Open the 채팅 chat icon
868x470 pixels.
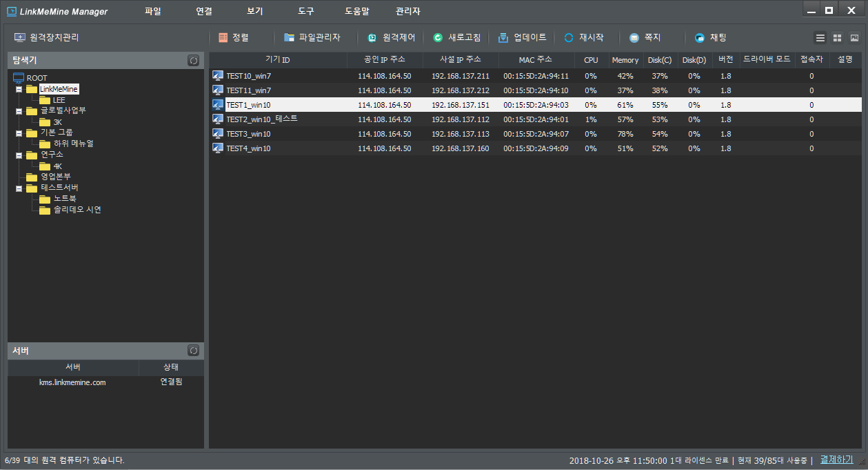700,38
